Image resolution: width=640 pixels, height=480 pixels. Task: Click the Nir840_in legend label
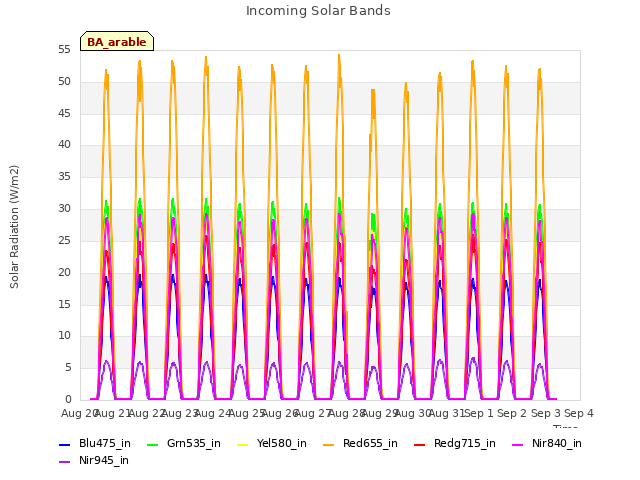(557, 443)
